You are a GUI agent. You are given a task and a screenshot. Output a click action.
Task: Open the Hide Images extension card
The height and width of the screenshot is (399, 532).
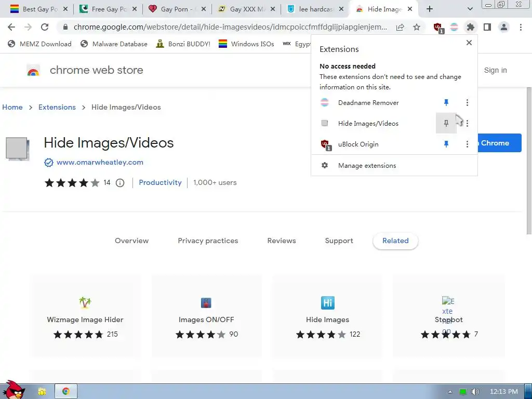[x=327, y=316]
